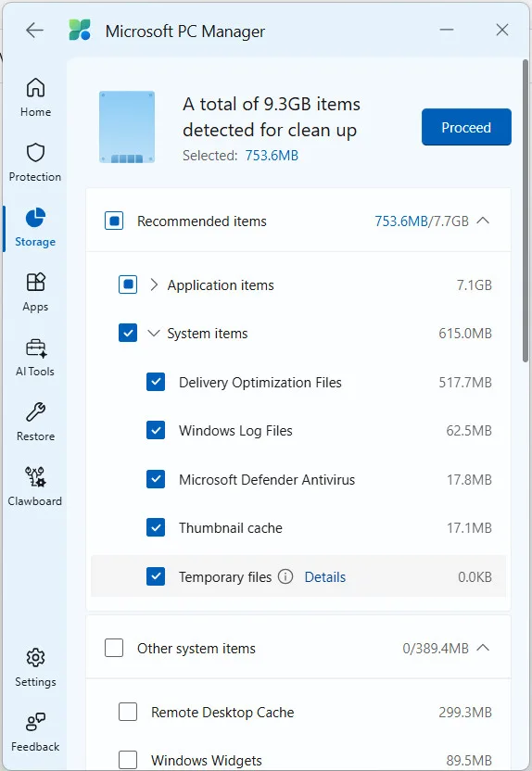
Task: Click the Delivery Optimization Files label
Action: pos(260,383)
